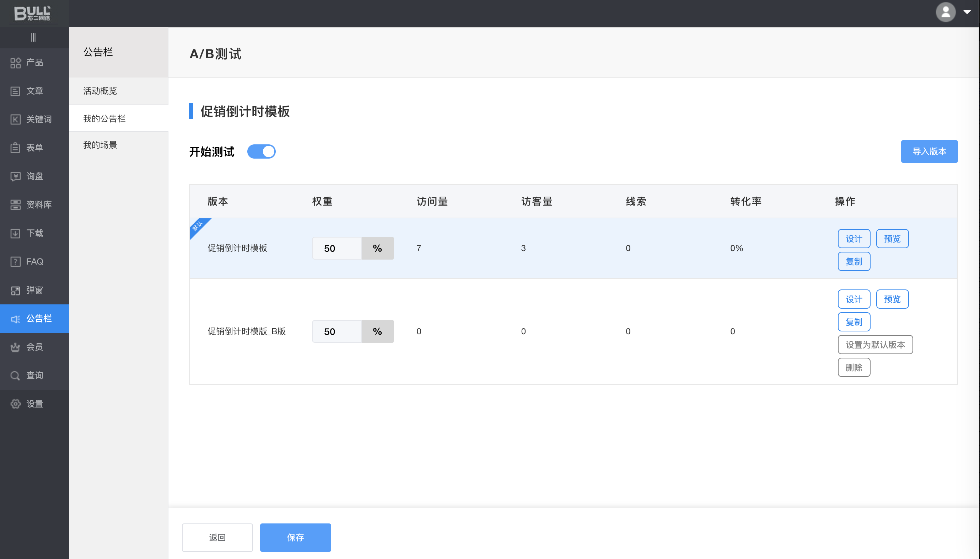980x559 pixels.
Task: Click the 表单 clipboard icon
Action: click(15, 148)
